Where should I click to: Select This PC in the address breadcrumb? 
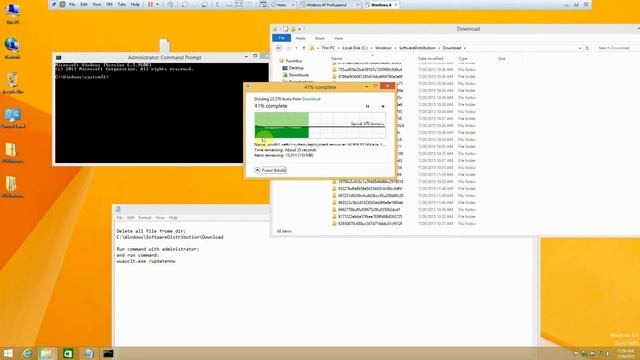328,48
